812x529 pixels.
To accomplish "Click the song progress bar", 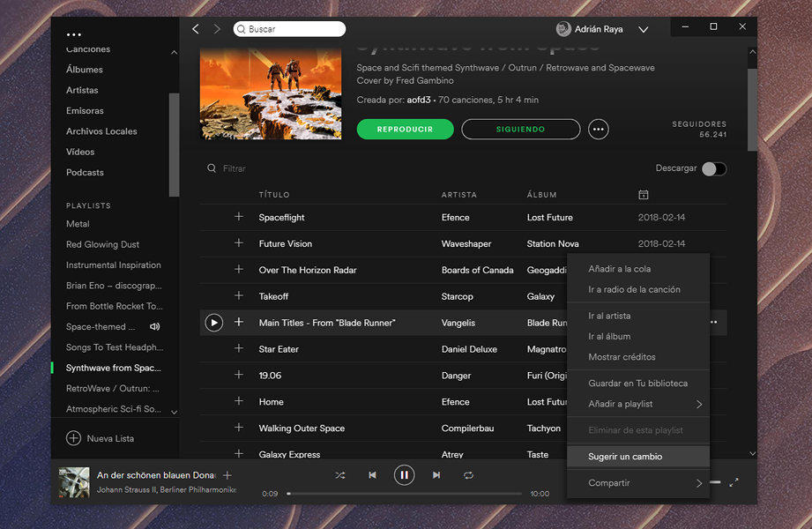I will click(x=406, y=494).
